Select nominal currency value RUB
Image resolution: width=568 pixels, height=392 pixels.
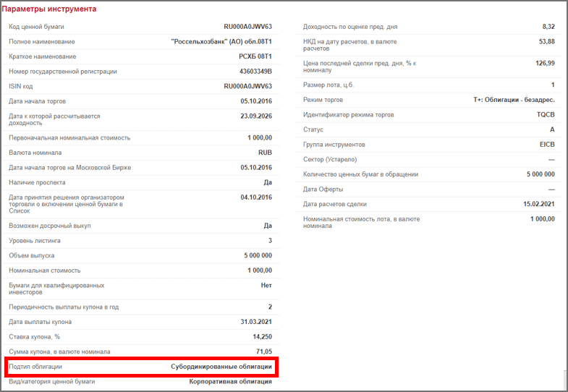tap(265, 153)
